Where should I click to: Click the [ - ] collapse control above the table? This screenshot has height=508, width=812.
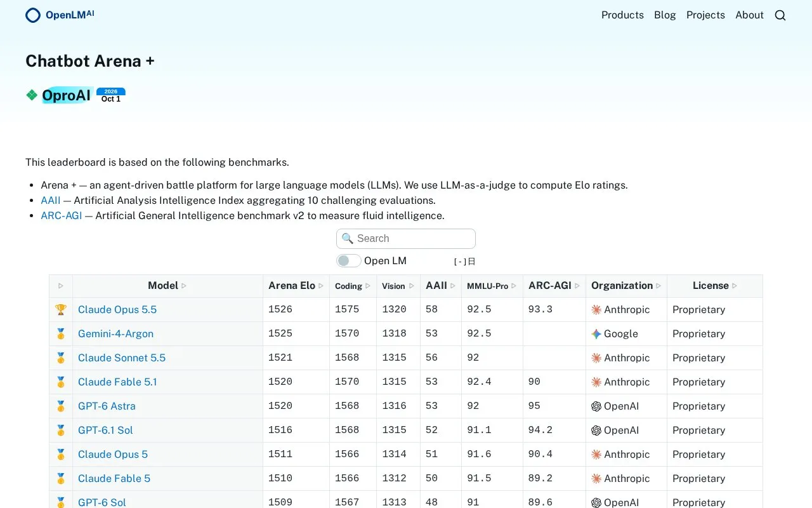pyautogui.click(x=461, y=262)
